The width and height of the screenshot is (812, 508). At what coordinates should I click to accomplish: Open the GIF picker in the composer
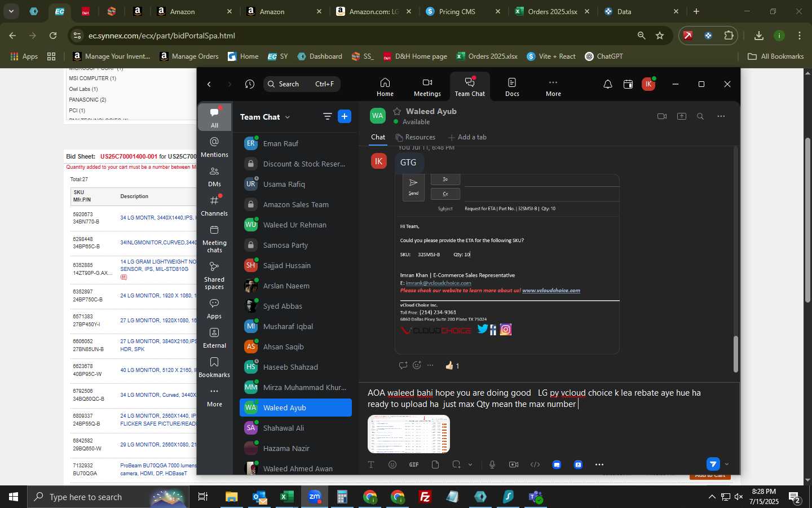tap(414, 465)
